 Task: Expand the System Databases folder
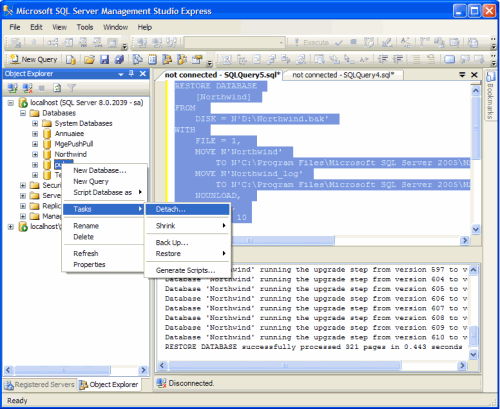35,123
